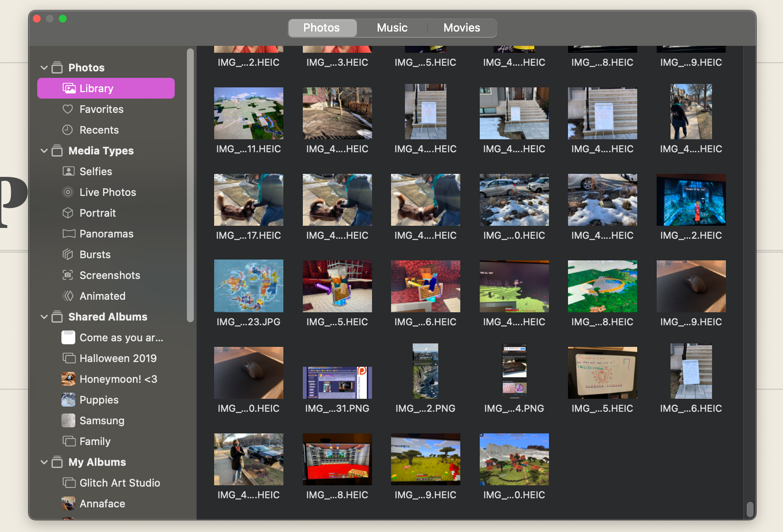
Task: Toggle the My Albums section chevron
Action: 44,462
